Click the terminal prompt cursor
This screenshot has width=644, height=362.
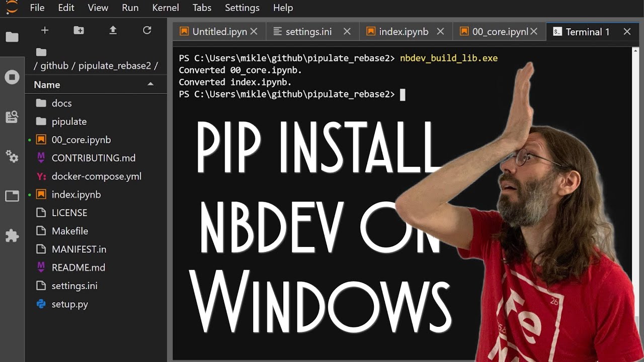(402, 95)
